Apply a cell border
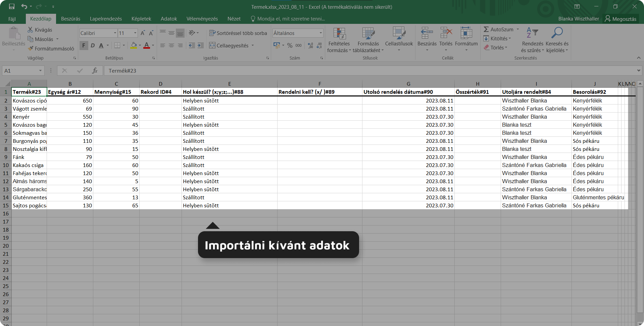The image size is (644, 326). (117, 45)
